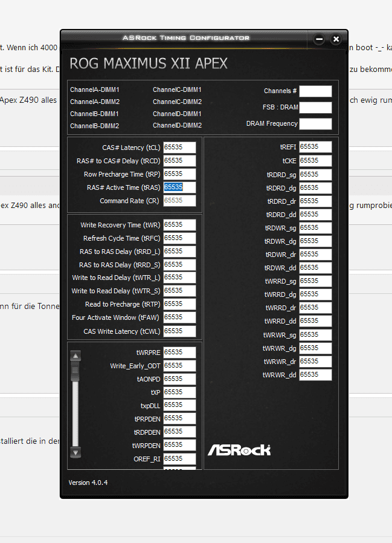The image size is (392, 543).
Task: Select the RAS# to CAS# Delay (tRCD) field
Action: click(x=179, y=161)
